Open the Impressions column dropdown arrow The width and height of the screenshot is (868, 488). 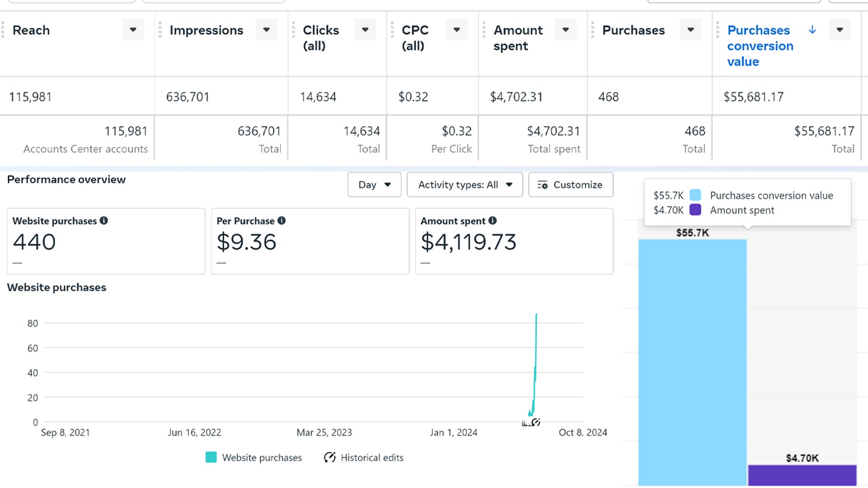coord(266,30)
